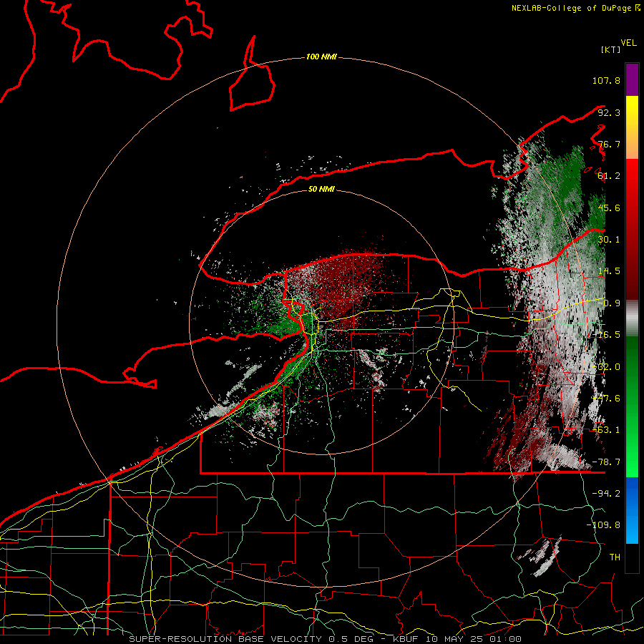Click the -94.2 scale value
The image size is (644, 644).
(606, 493)
